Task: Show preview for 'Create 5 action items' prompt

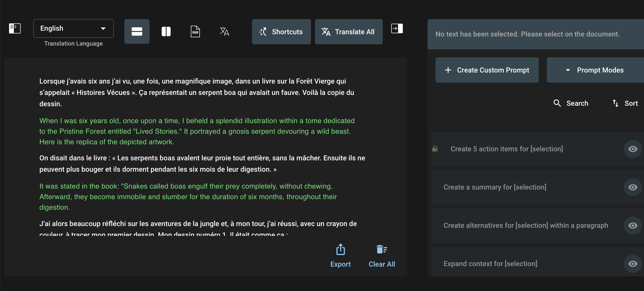Action: (633, 149)
